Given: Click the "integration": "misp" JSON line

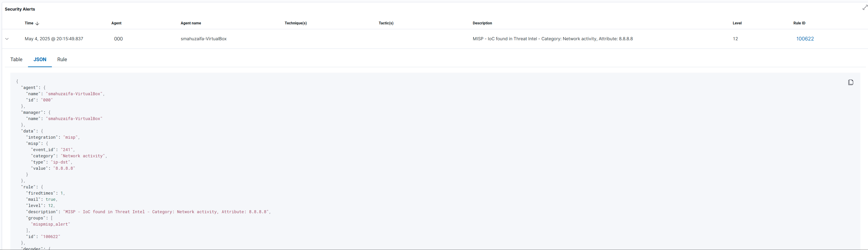Looking at the screenshot, I should click(x=53, y=137).
